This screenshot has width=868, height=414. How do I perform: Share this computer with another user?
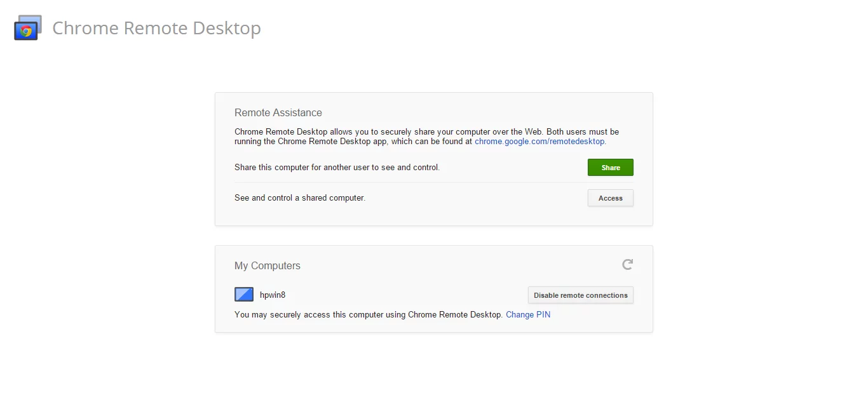(610, 167)
